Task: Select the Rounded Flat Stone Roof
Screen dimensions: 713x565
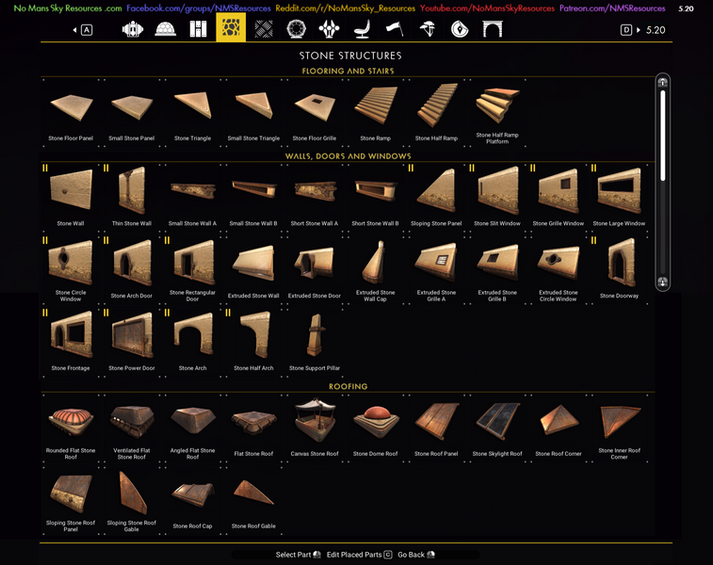Action: 71,428
